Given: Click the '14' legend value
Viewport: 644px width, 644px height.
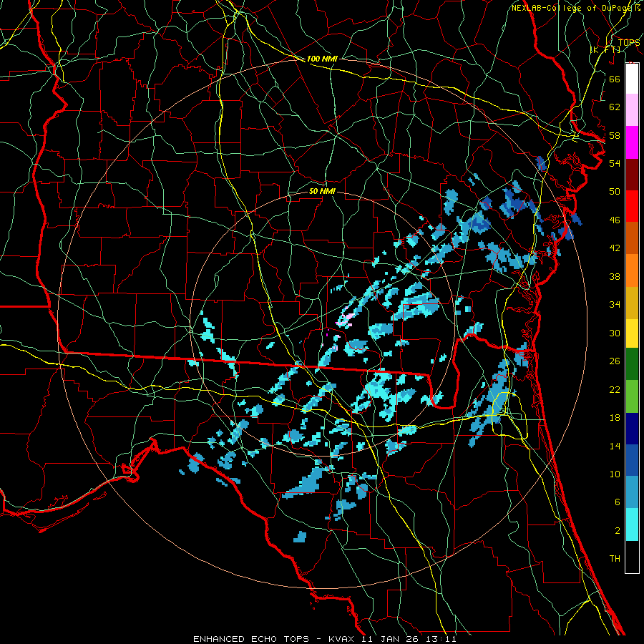Looking at the screenshot, I should click(615, 446).
